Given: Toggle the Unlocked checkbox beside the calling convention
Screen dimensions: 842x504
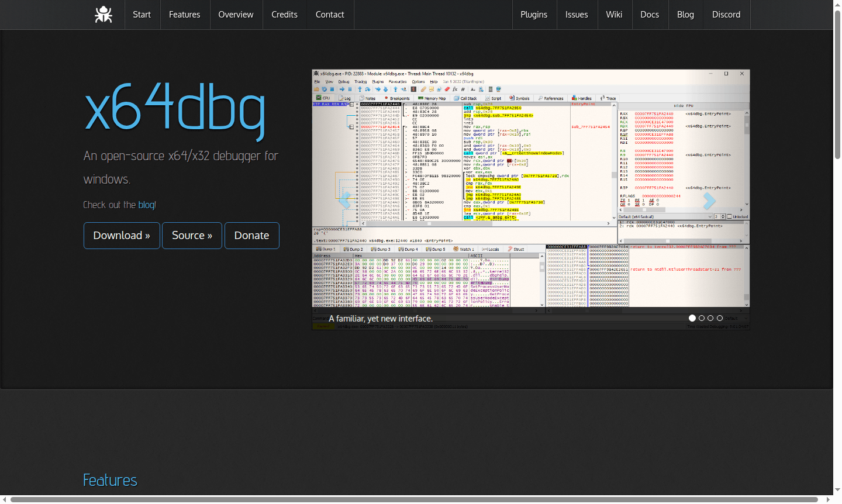Looking at the screenshot, I should pyautogui.click(x=730, y=216).
